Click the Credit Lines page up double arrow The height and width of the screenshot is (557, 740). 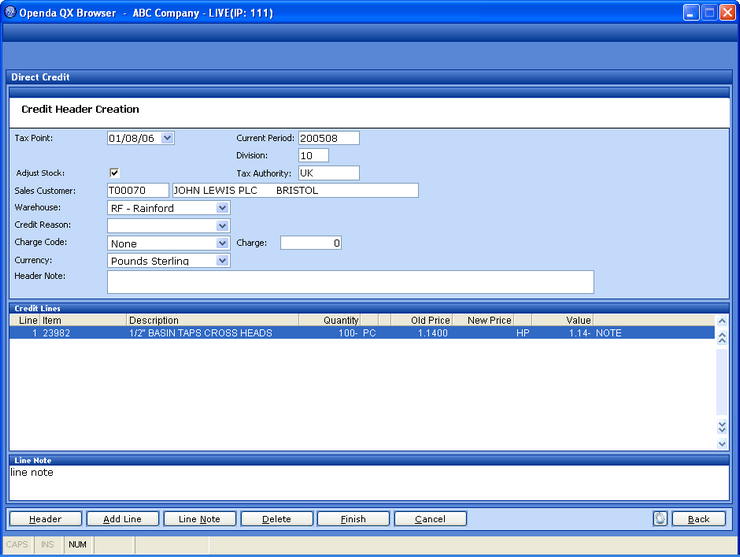tap(722, 338)
